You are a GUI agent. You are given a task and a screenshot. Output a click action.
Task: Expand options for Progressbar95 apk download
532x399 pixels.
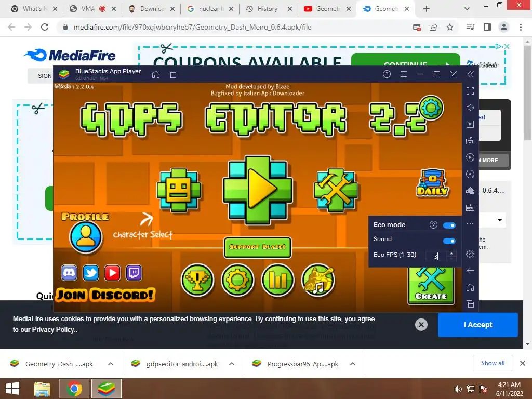(x=353, y=364)
